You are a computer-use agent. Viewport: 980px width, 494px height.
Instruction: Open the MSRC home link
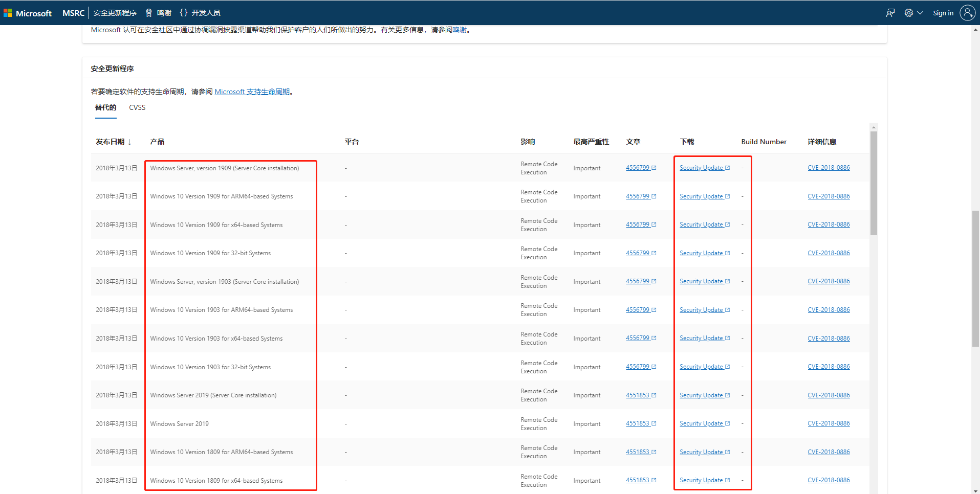[x=73, y=13]
